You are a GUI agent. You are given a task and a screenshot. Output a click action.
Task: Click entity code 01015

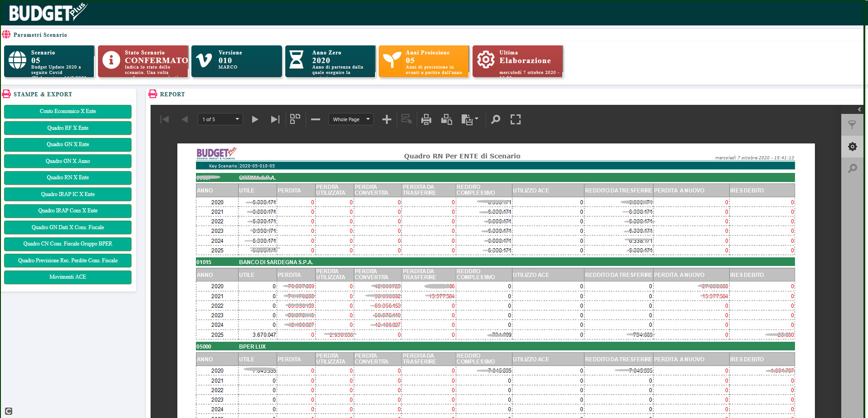coord(204,262)
